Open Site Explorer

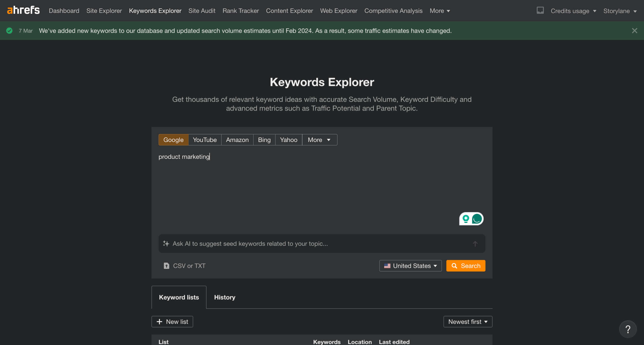click(104, 11)
